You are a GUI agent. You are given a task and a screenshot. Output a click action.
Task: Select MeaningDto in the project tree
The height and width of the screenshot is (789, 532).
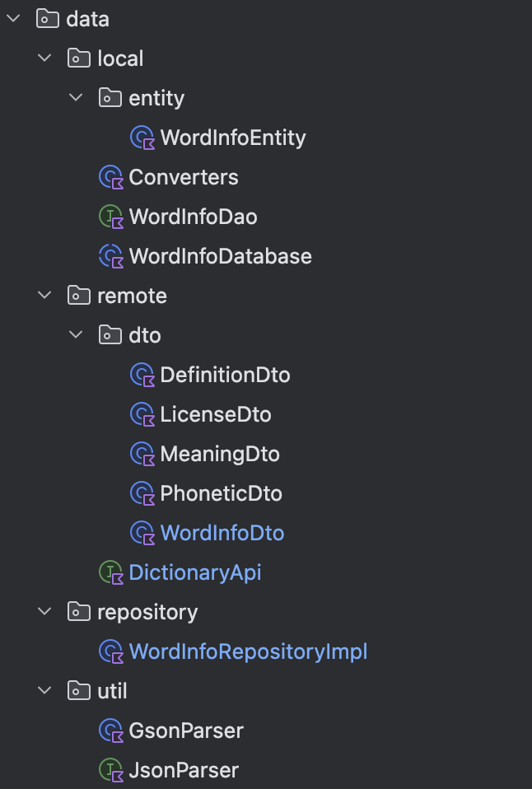pyautogui.click(x=220, y=454)
